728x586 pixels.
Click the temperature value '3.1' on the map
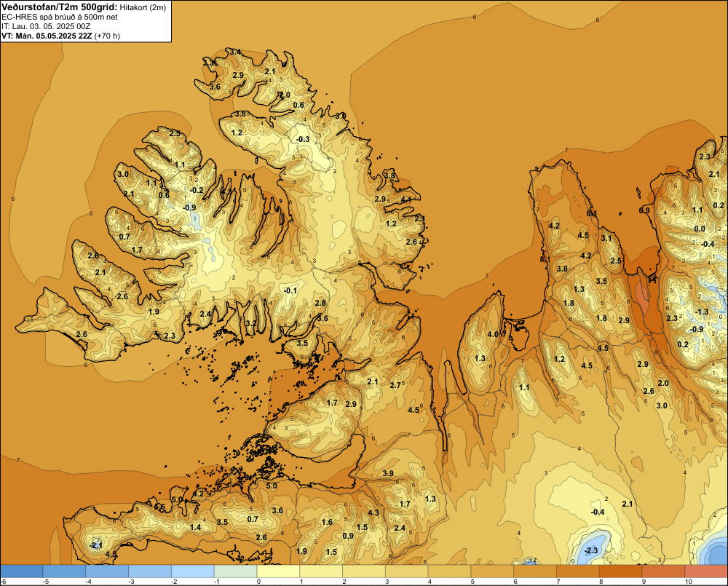click(x=606, y=238)
